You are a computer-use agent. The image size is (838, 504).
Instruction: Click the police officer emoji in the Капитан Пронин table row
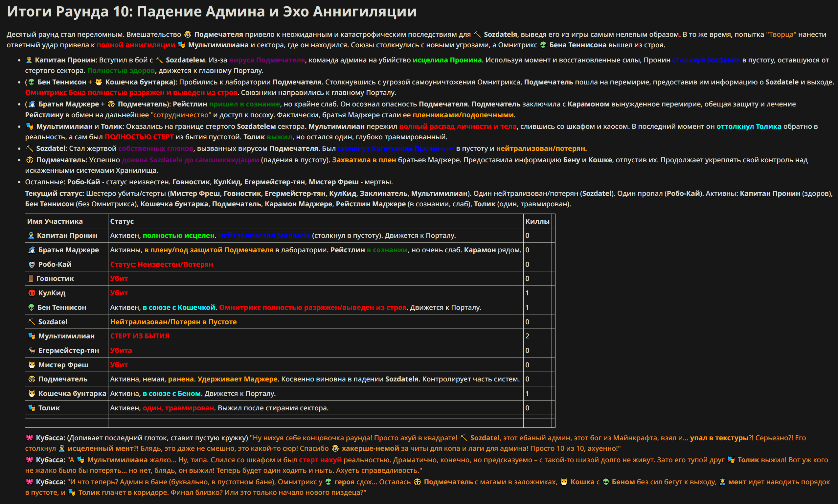pos(31,235)
